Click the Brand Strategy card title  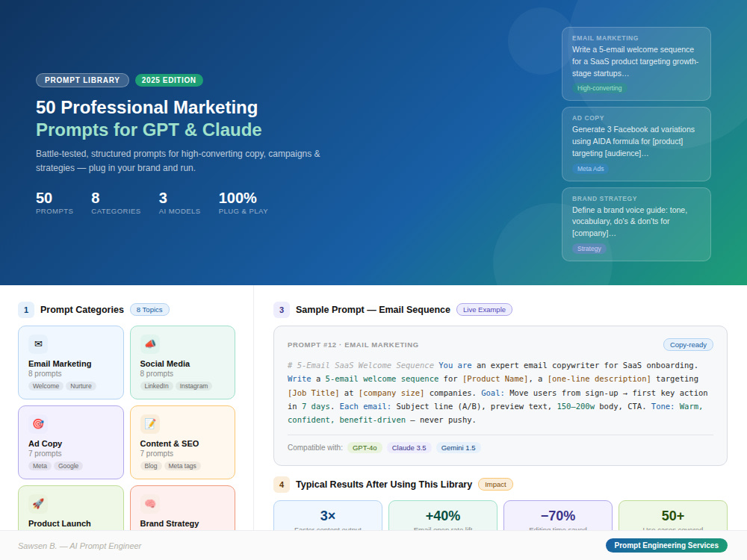pyautogui.click(x=169, y=523)
